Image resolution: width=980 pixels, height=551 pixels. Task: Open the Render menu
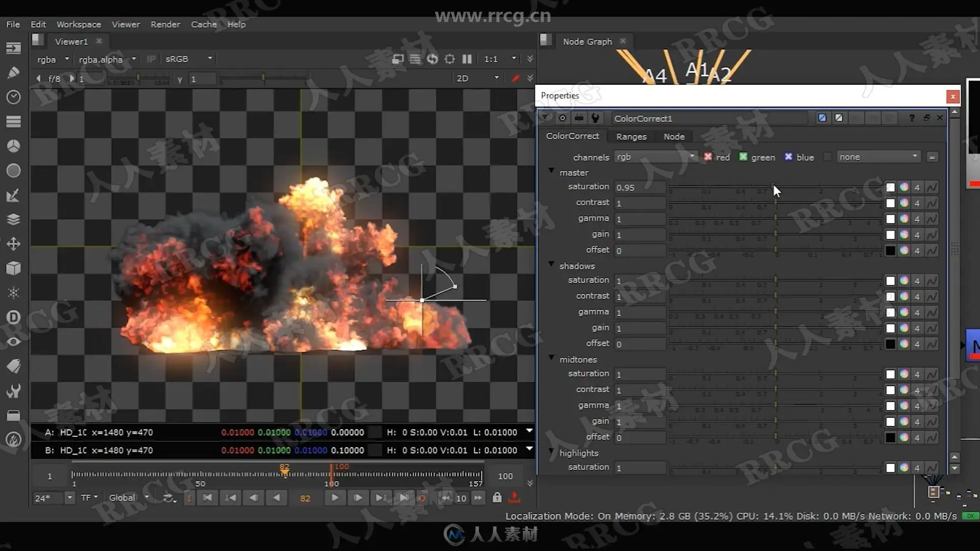click(165, 24)
